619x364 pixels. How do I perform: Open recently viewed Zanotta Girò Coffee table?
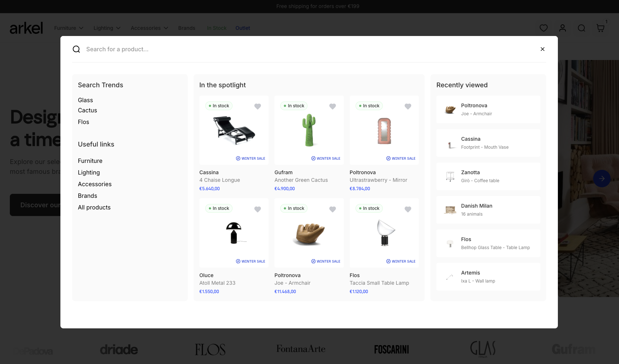pos(488,176)
